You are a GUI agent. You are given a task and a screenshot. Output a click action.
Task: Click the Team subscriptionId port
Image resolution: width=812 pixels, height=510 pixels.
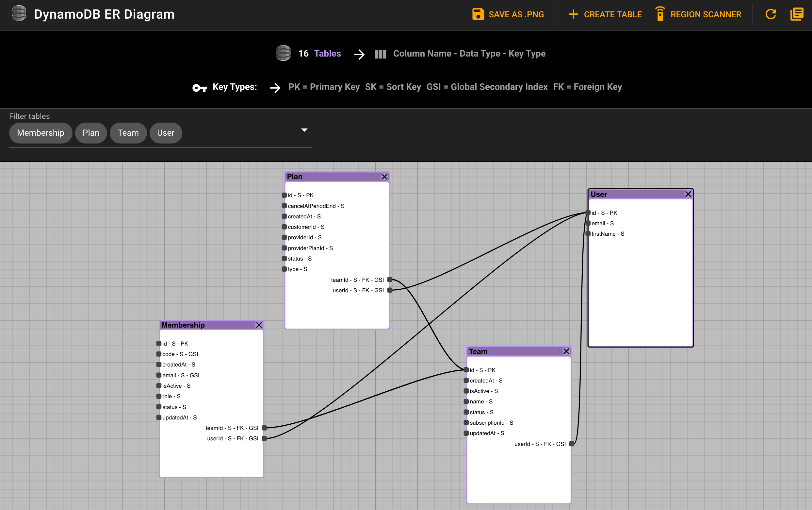pyautogui.click(x=466, y=422)
